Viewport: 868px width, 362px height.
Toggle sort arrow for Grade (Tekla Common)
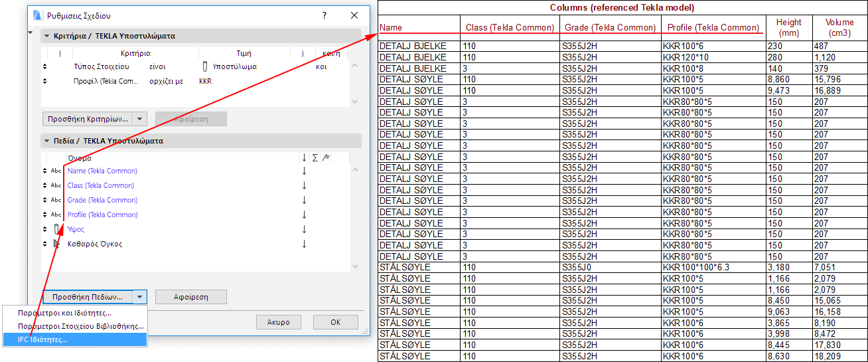click(x=304, y=200)
